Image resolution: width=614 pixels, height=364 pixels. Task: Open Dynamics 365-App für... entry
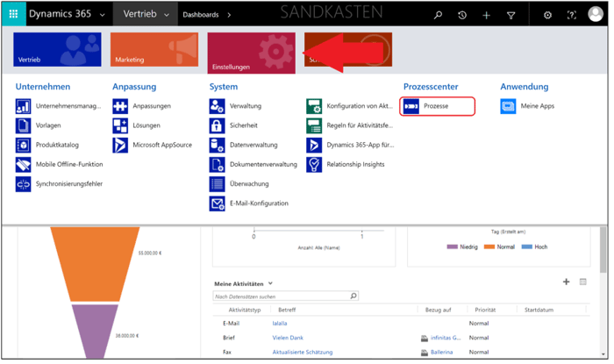coord(361,146)
